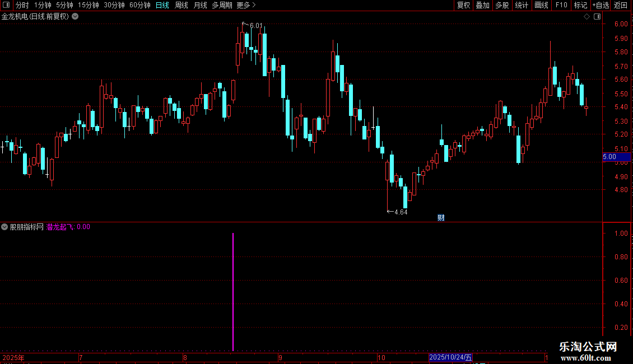Click the panel layout icon at top-left
633x364 pixels.
tap(6, 5)
